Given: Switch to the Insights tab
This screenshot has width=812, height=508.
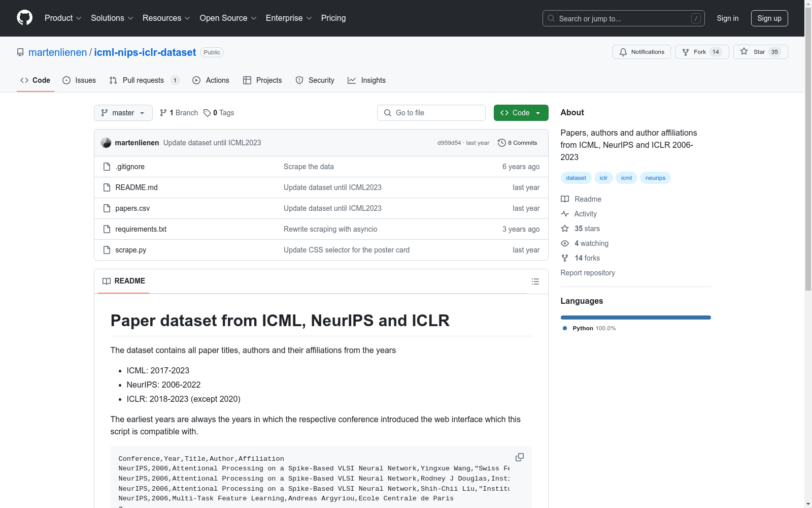Looking at the screenshot, I should click(367, 80).
